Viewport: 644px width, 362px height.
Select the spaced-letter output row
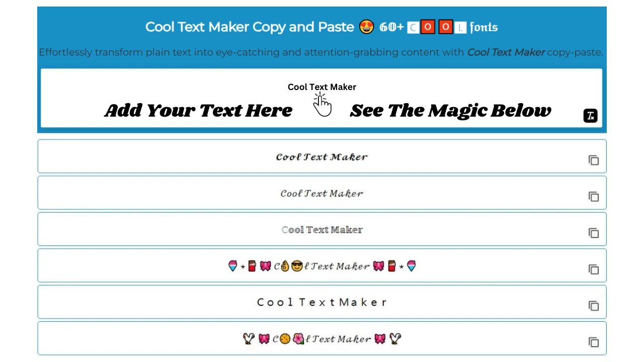coord(322,302)
